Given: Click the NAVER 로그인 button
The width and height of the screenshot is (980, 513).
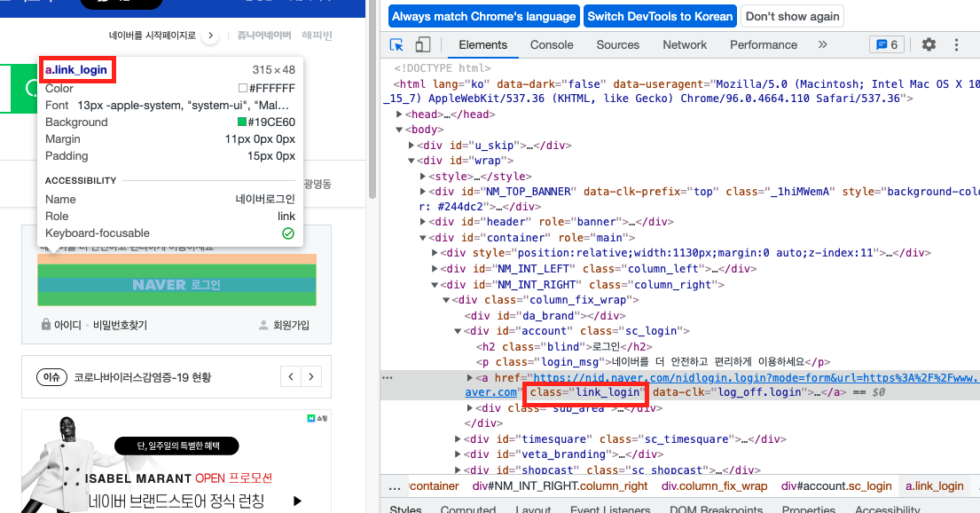Looking at the screenshot, I should [176, 285].
